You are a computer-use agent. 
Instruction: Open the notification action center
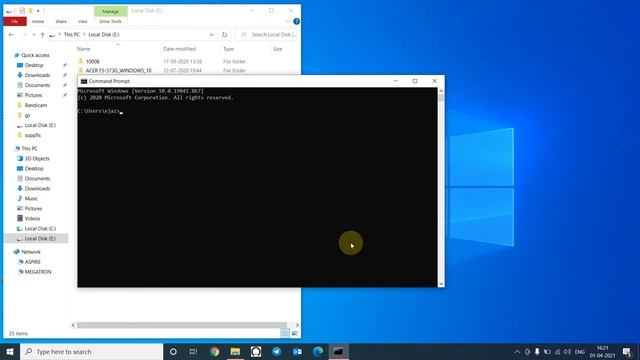(x=627, y=351)
